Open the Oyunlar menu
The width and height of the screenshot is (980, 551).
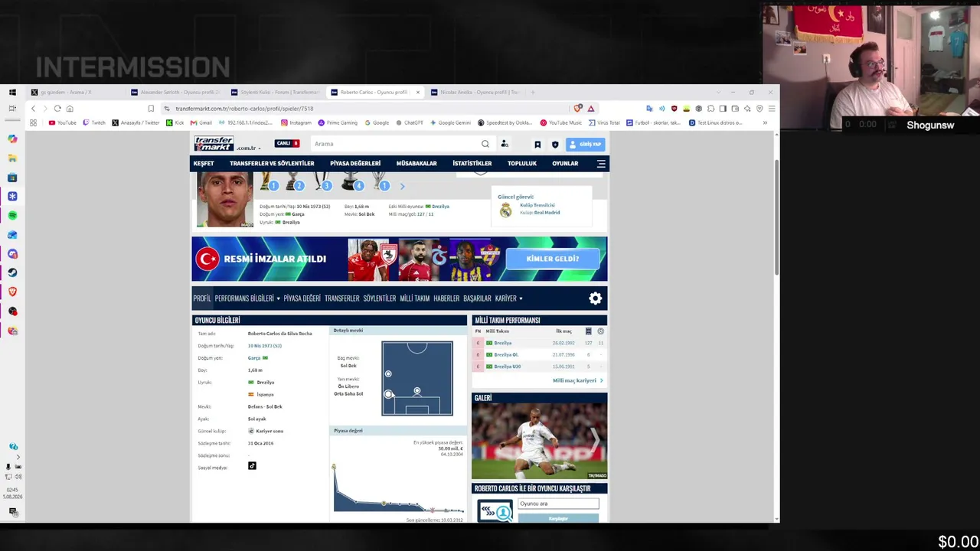[x=565, y=163]
